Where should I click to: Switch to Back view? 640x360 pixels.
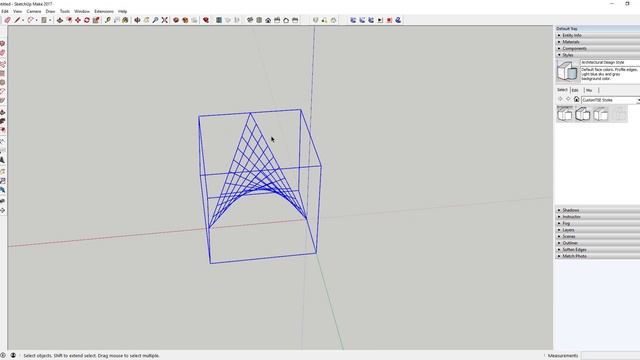tap(286, 20)
